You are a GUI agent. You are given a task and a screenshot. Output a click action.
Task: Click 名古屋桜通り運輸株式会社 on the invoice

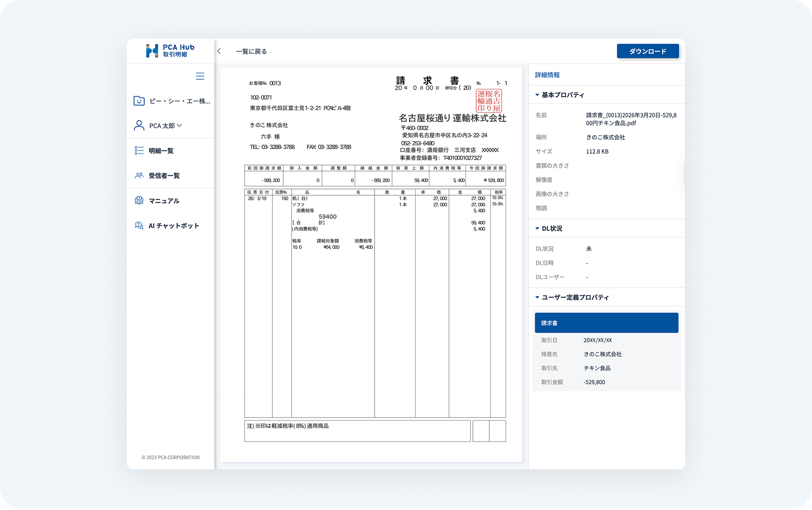[x=453, y=118]
